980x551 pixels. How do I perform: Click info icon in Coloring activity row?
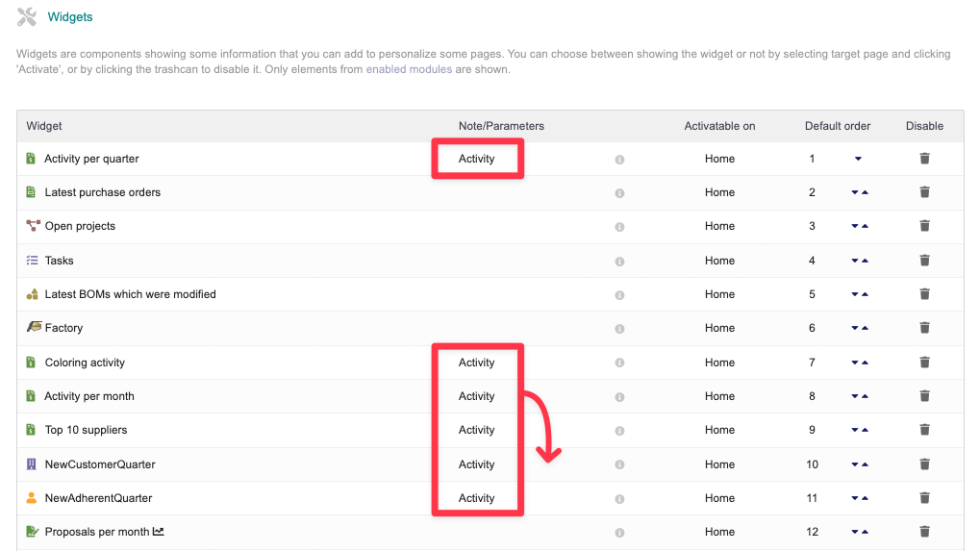click(x=619, y=363)
